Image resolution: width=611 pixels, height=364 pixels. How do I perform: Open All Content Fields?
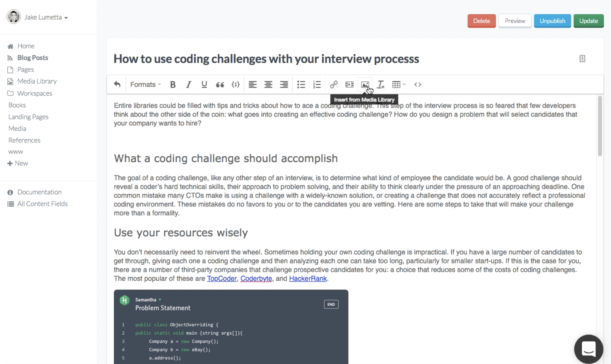point(42,204)
